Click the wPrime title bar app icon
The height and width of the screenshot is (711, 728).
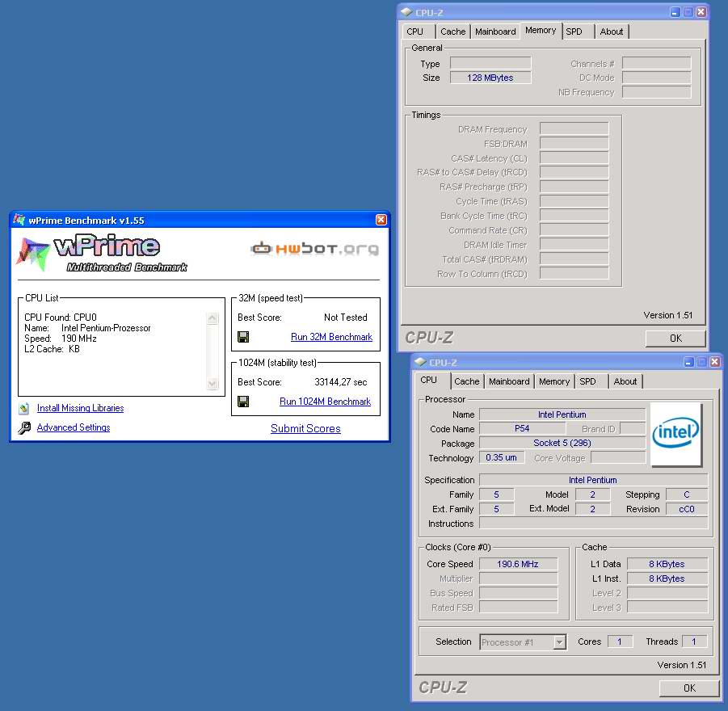[19, 220]
